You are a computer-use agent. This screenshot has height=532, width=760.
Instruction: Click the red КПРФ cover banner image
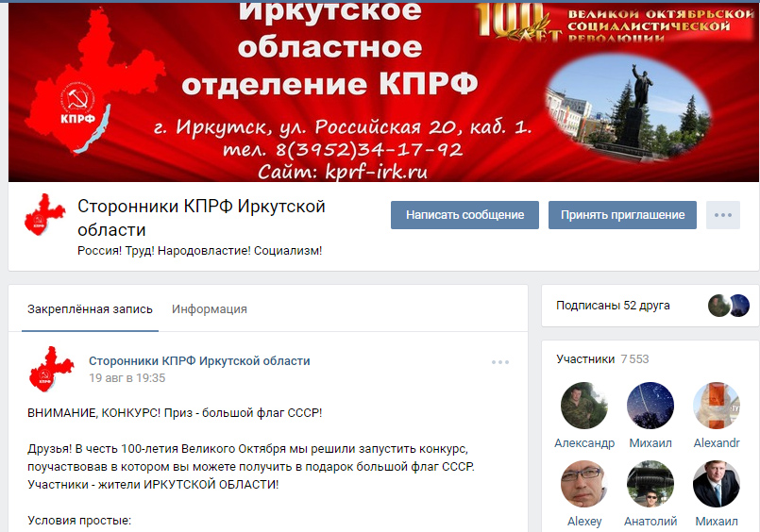click(383, 92)
